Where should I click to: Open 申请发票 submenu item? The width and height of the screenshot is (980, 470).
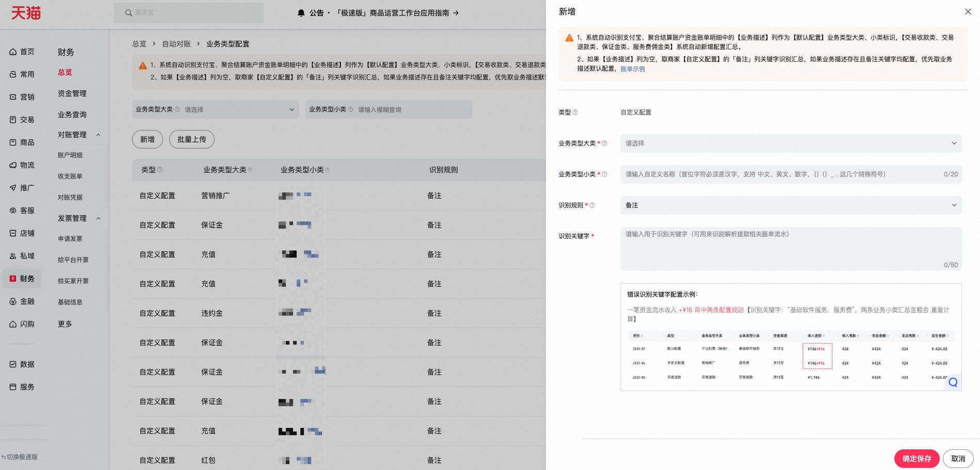70,239
